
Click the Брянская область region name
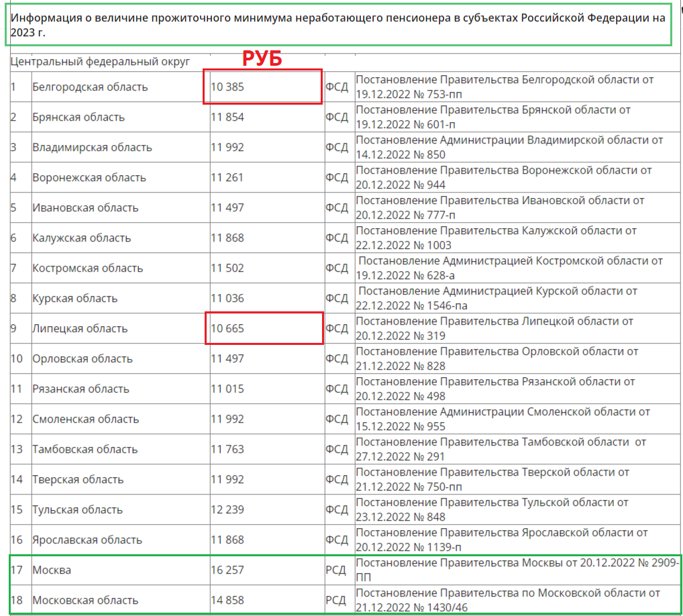tap(78, 117)
